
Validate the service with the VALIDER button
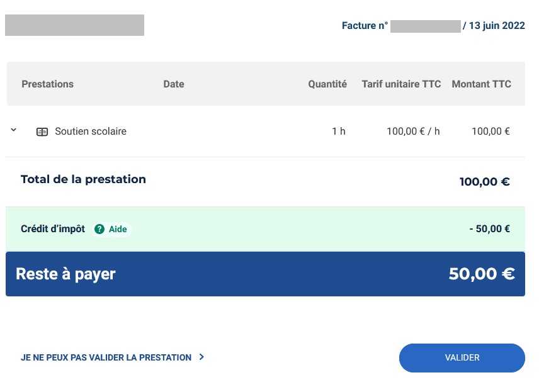462,357
